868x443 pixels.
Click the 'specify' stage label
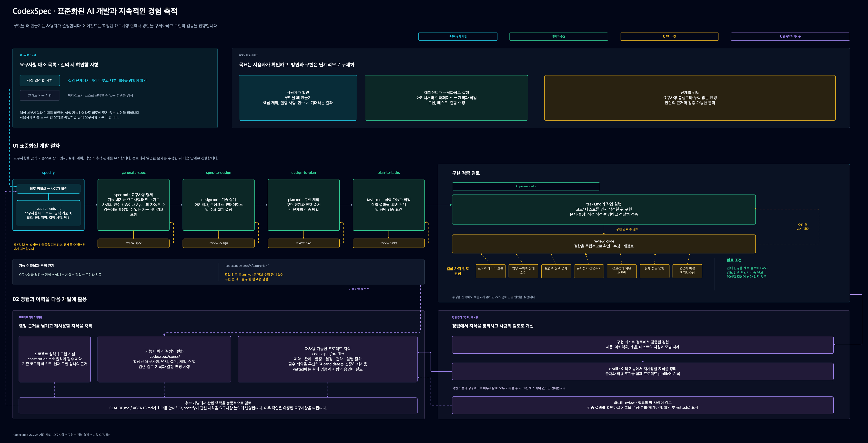pyautogui.click(x=49, y=173)
